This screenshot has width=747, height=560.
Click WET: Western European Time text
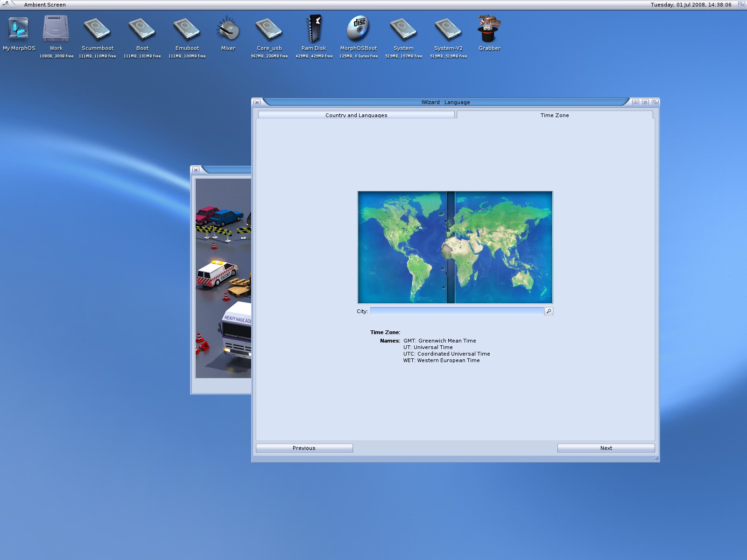[442, 360]
